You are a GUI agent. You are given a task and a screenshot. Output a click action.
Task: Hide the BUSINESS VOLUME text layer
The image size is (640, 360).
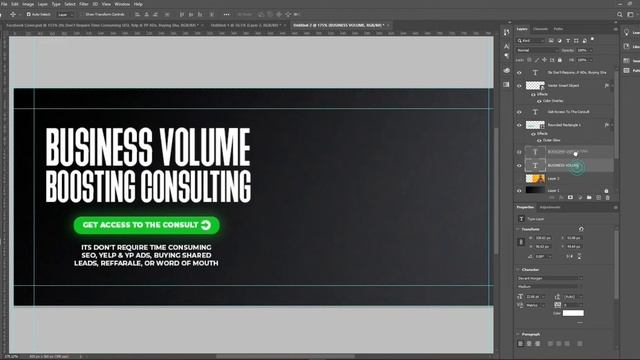point(519,166)
